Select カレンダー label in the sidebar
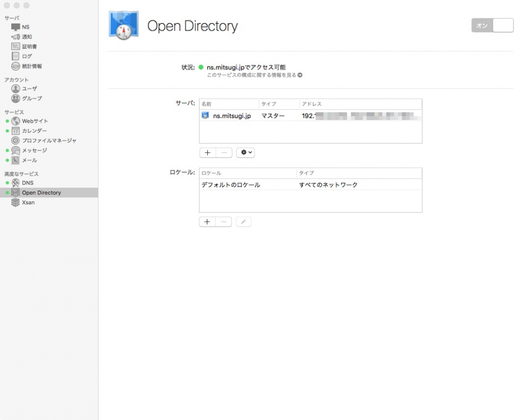This screenshot has height=420, width=523. tap(34, 131)
